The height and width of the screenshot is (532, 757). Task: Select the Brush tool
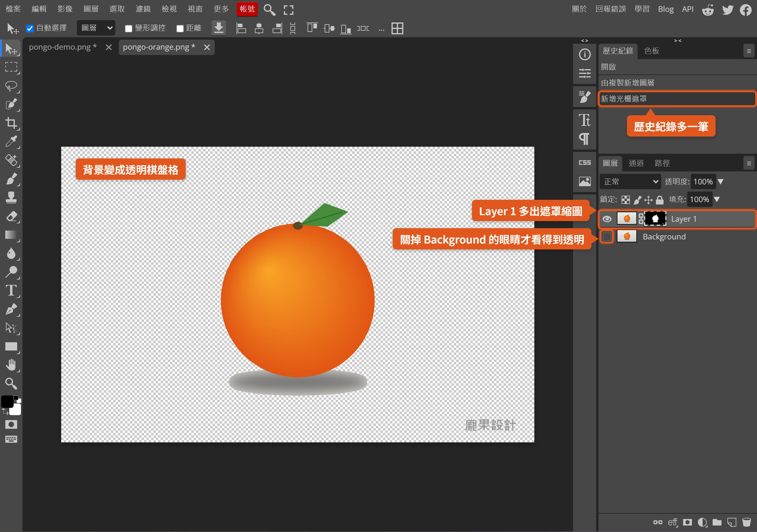click(x=11, y=179)
